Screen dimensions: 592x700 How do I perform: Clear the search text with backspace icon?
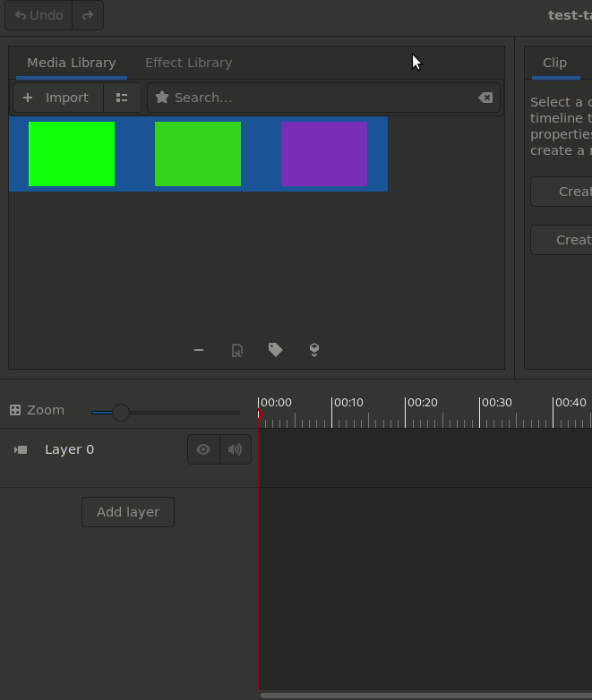(485, 98)
